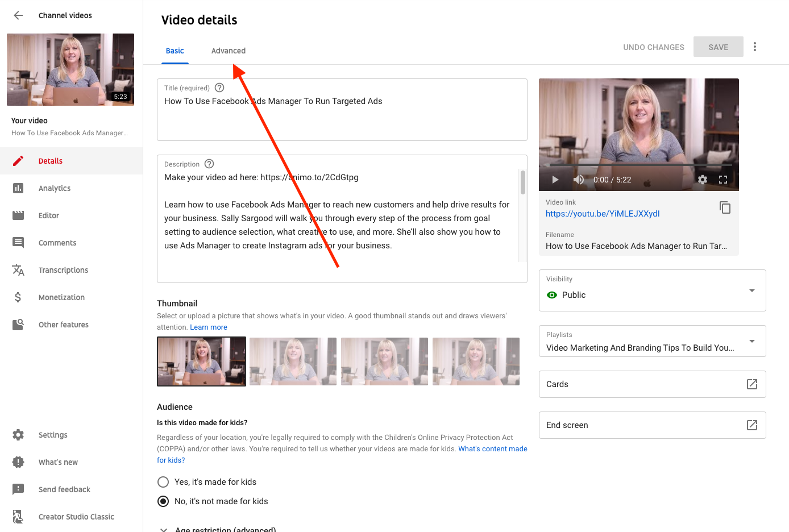Image resolution: width=789 pixels, height=532 pixels.
Task: Click the Cards button
Action: pyautogui.click(x=653, y=384)
